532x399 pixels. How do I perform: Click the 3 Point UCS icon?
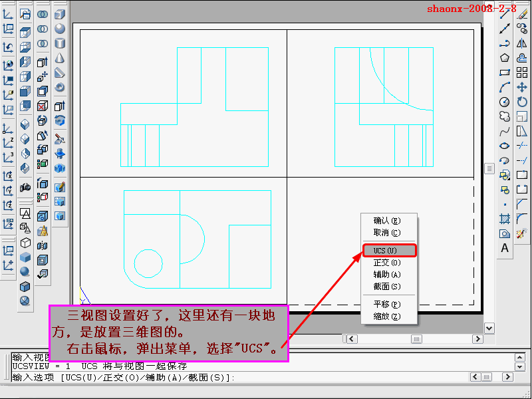tap(8, 158)
